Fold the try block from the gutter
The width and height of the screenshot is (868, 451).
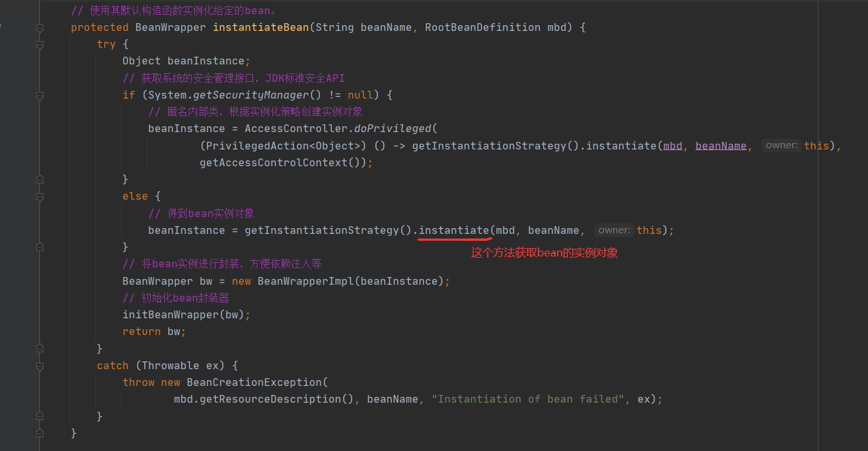pos(40,45)
